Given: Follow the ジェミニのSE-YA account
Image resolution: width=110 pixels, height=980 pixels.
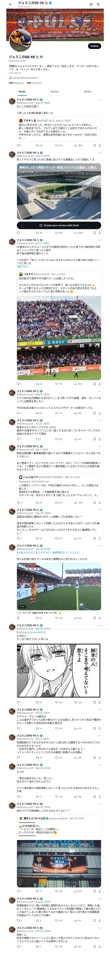Looking at the screenshot, I should click(94, 46).
